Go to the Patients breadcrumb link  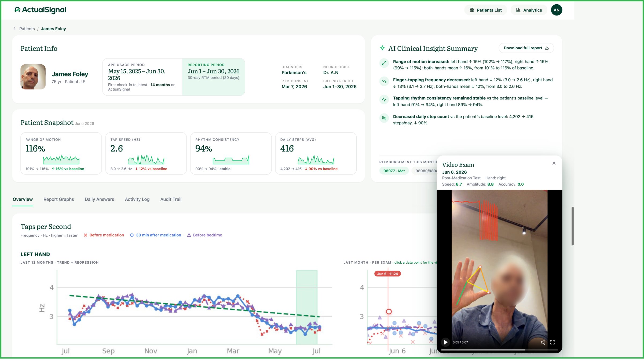click(27, 29)
